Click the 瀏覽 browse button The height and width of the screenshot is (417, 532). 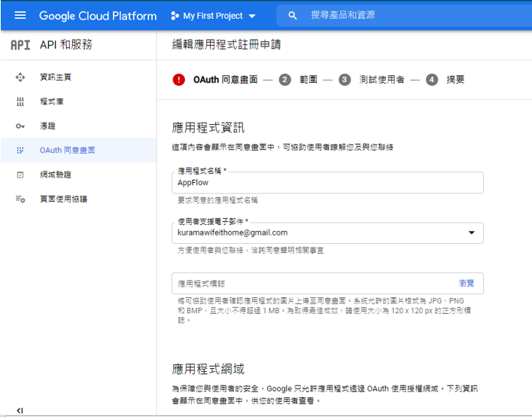pyautogui.click(x=467, y=283)
